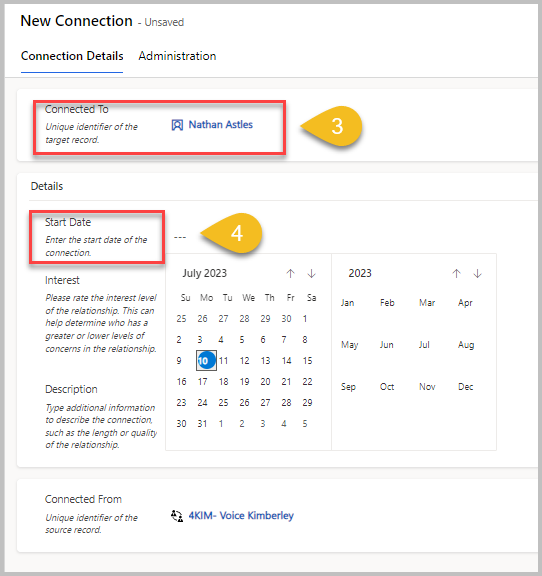Click the next month down arrow
Screen dimensions: 542x576
(312, 273)
